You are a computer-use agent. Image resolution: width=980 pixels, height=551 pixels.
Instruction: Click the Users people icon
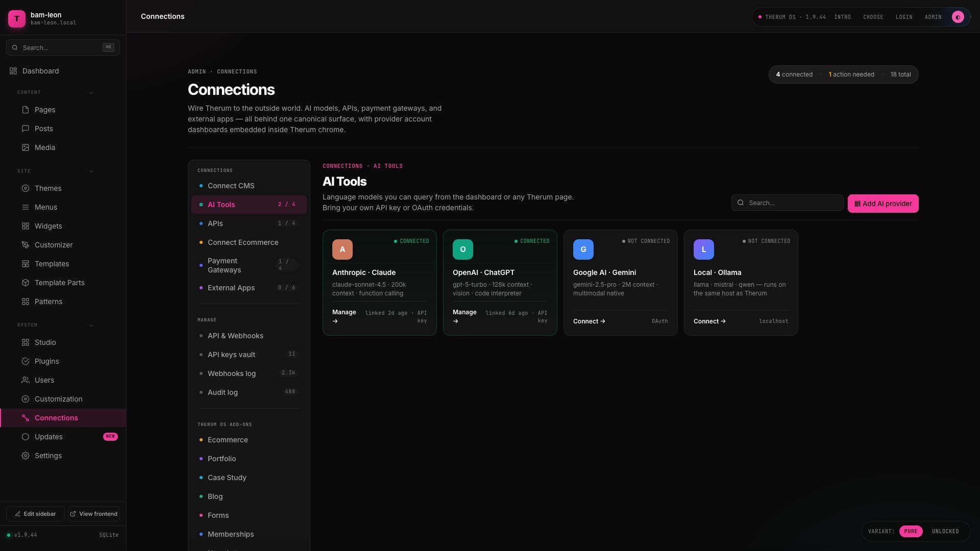point(26,380)
